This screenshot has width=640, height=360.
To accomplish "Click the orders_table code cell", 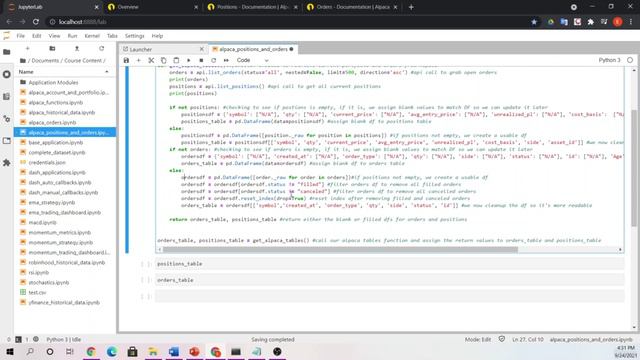I will 390,280.
